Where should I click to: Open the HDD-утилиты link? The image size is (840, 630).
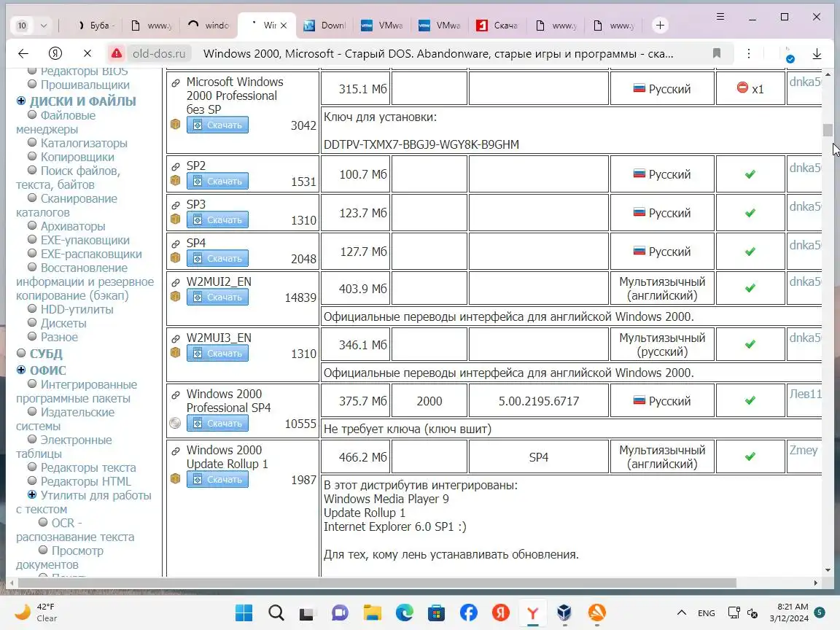(77, 309)
